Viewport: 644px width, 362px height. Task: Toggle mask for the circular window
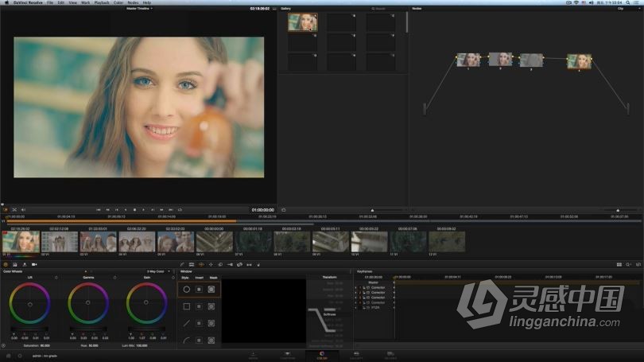pyautogui.click(x=211, y=290)
